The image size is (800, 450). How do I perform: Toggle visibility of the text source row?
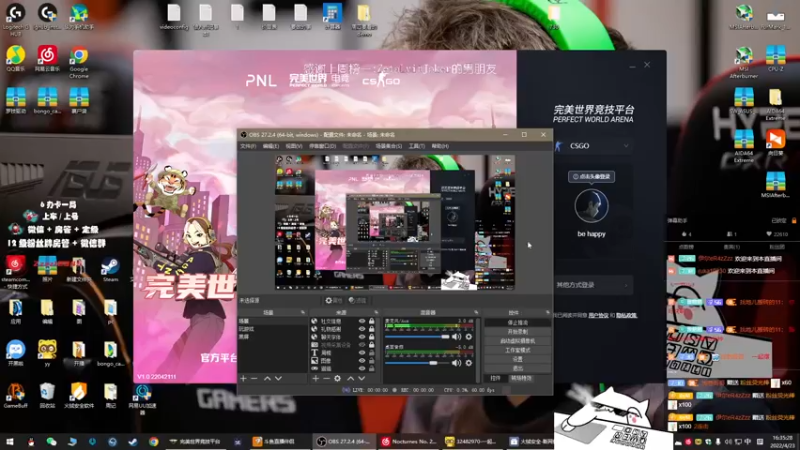pos(362,353)
